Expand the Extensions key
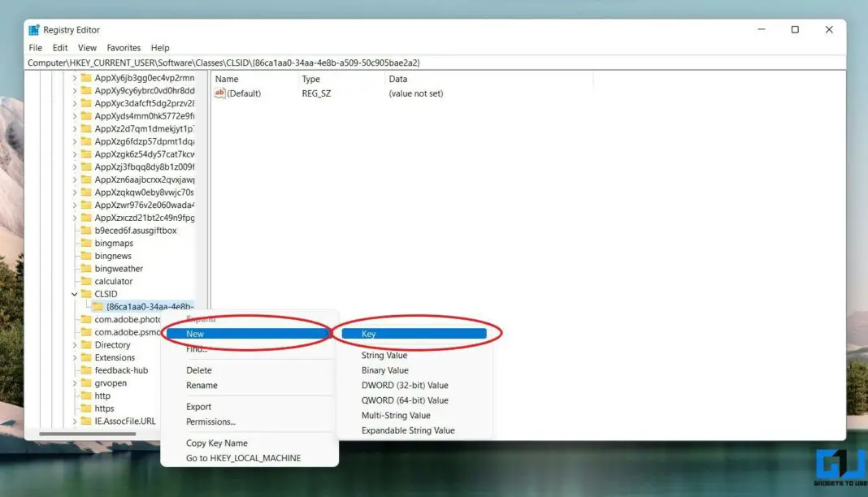The width and height of the screenshot is (868, 497). (75, 357)
